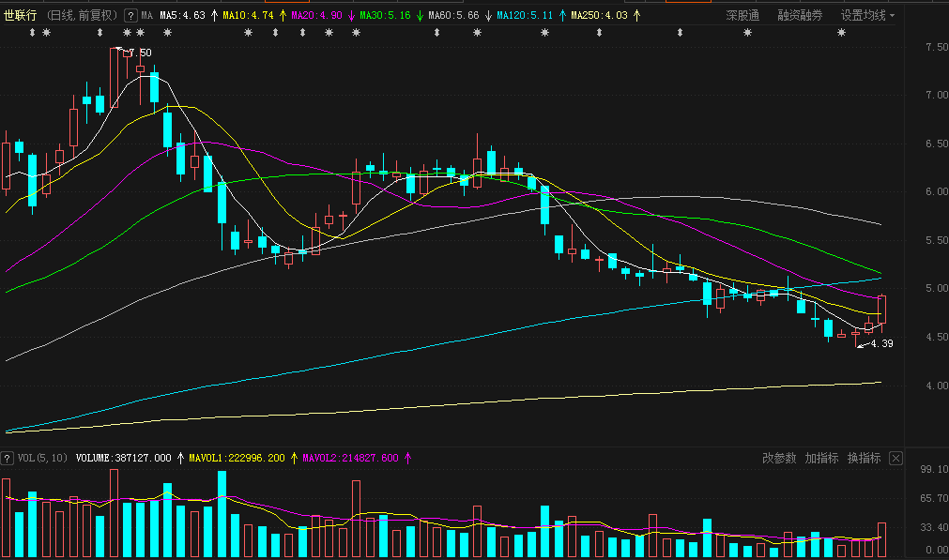
Task: Click 换指标 to switch indicator
Action: [864, 459]
